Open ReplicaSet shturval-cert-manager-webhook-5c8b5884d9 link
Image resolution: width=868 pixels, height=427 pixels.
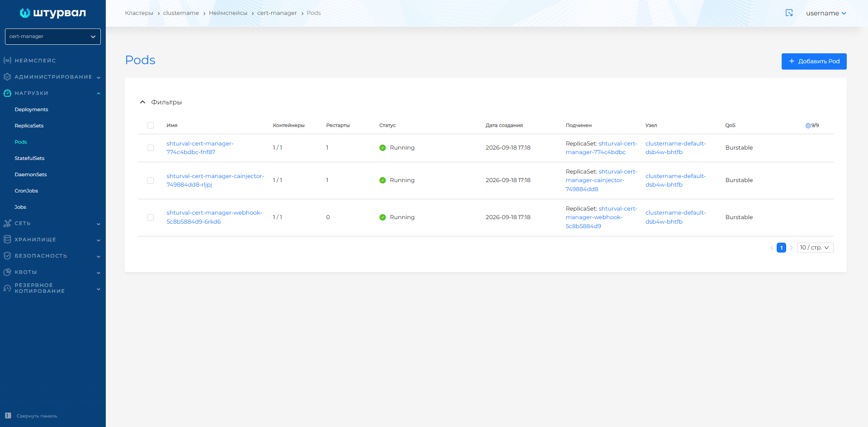coord(601,217)
